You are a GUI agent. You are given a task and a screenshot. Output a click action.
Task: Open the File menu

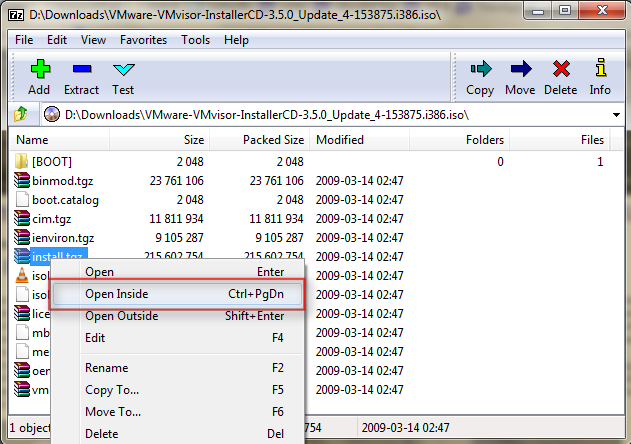click(24, 40)
